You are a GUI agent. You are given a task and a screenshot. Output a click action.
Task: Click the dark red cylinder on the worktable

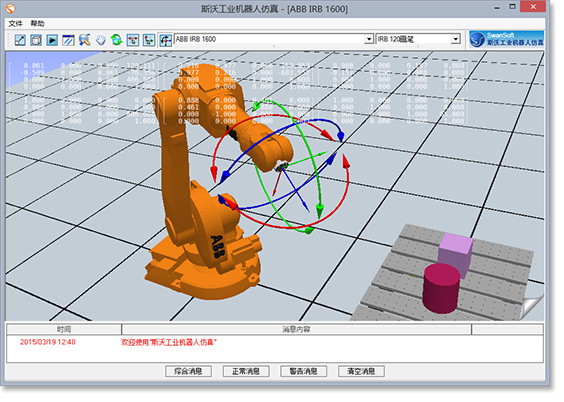(441, 288)
